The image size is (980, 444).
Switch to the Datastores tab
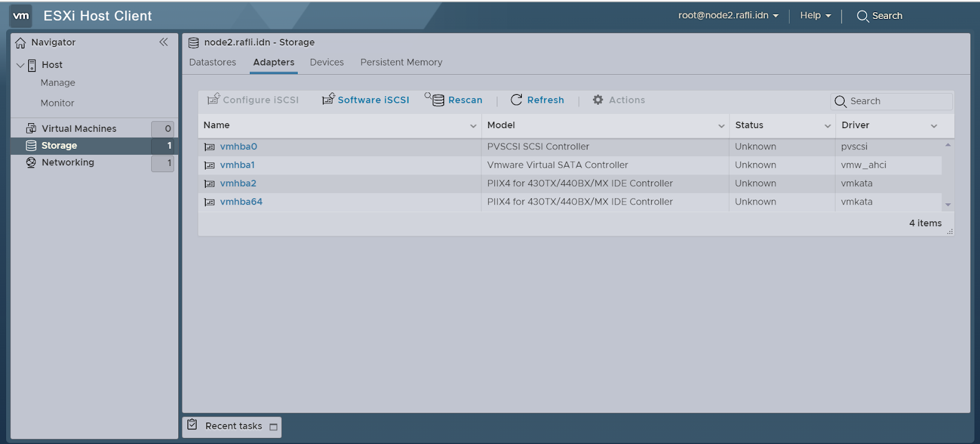(213, 62)
